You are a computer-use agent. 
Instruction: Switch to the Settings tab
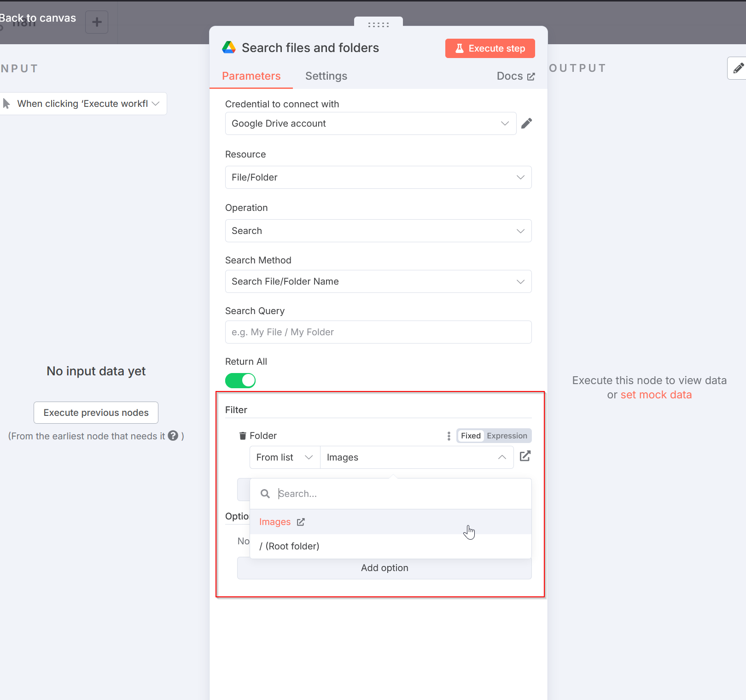click(326, 76)
